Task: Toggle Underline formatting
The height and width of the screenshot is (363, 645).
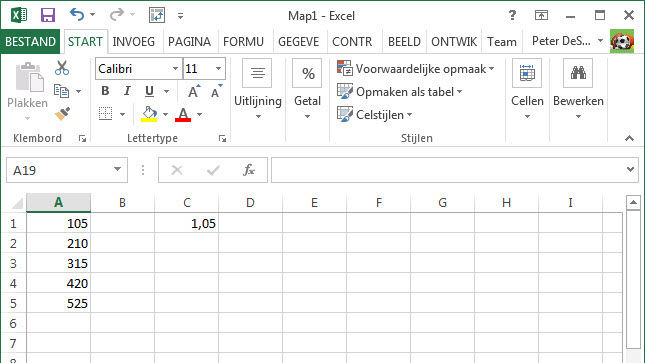Action: point(149,91)
